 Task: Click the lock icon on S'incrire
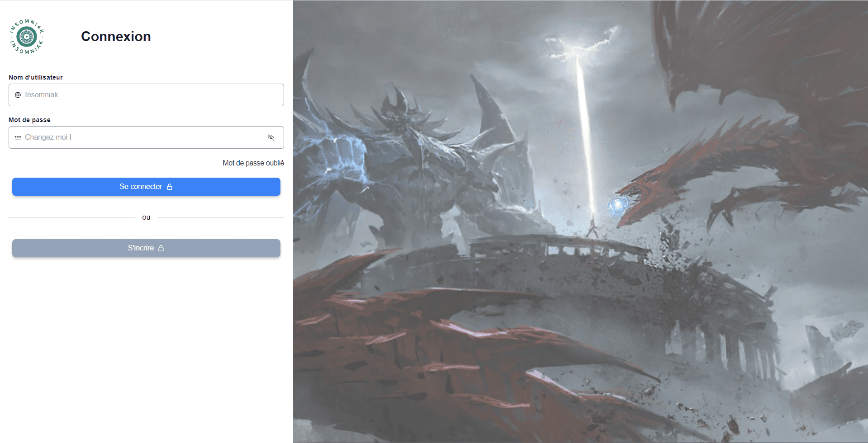(x=161, y=248)
